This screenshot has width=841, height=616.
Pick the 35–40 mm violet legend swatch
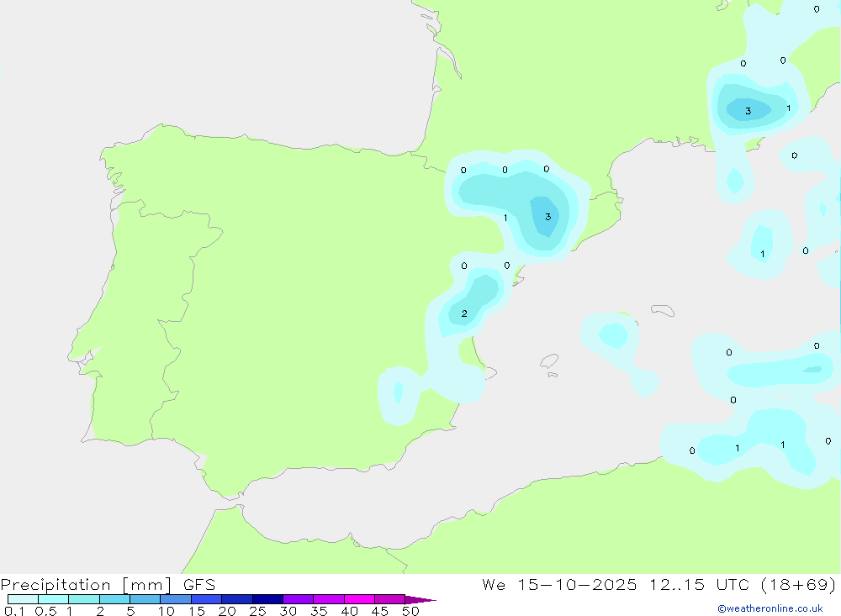pyautogui.click(x=328, y=599)
